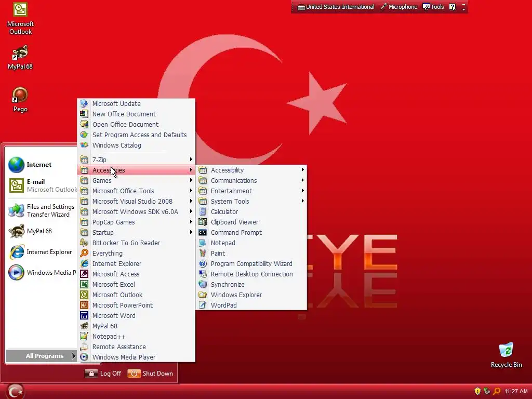Toggle the Microphone on language bar
Screen dimensions: 532x399
pos(399,7)
